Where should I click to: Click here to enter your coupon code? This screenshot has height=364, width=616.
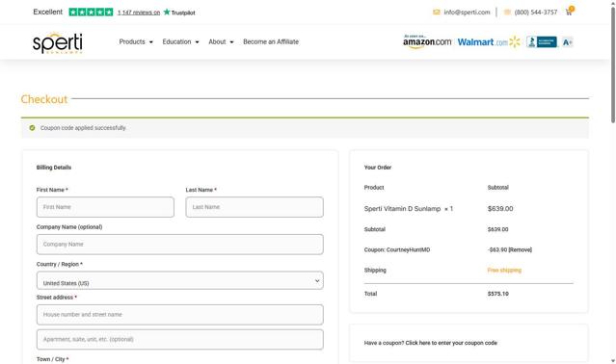tap(451, 343)
